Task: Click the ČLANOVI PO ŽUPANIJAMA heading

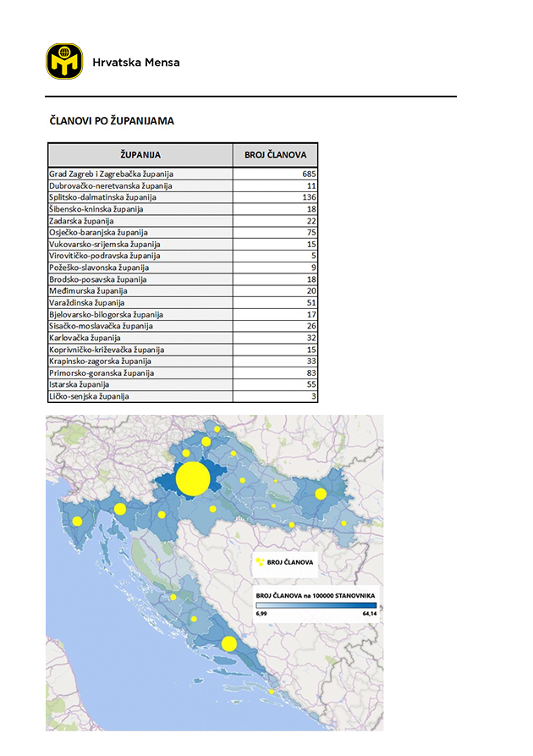Action: tap(112, 121)
